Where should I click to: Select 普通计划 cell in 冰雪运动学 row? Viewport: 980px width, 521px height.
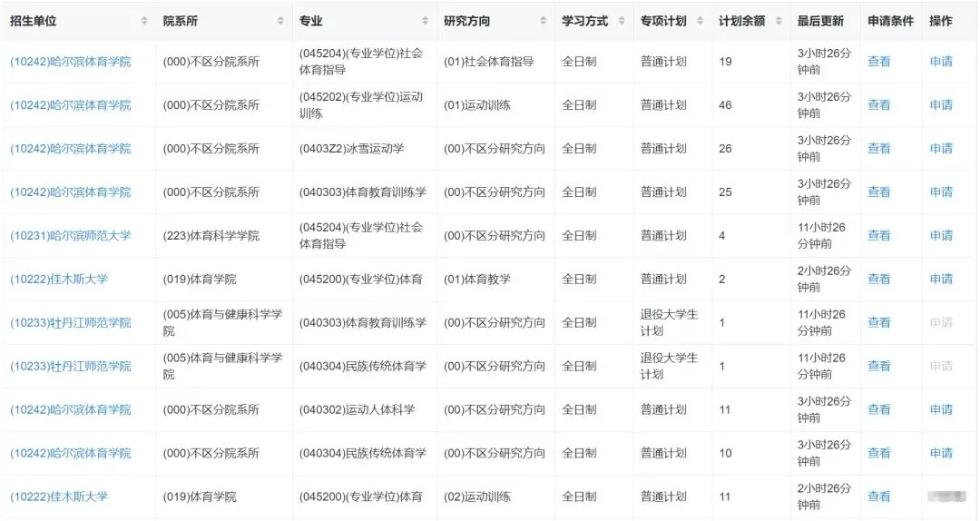[663, 149]
